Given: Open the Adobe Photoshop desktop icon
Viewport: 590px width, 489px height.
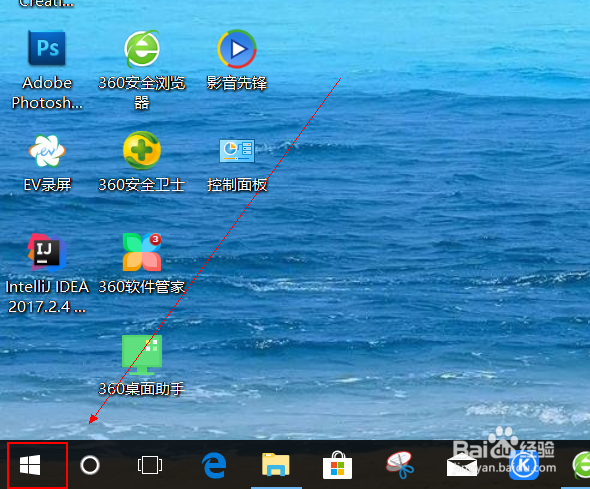Looking at the screenshot, I should point(47,48).
